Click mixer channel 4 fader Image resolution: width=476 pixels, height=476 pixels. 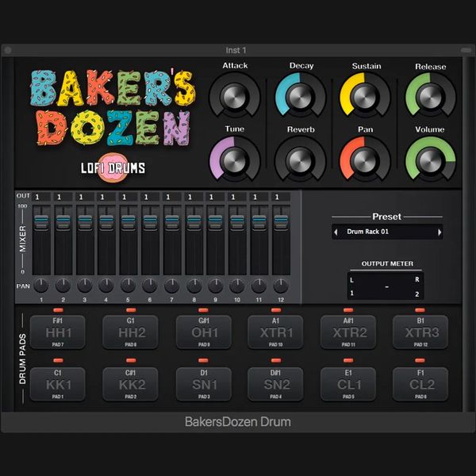pos(106,222)
